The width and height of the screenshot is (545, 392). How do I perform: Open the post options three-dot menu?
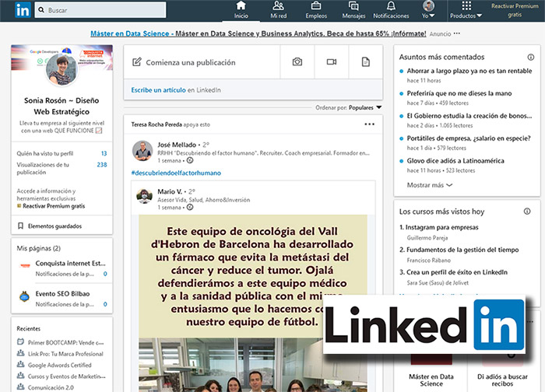pos(370,124)
